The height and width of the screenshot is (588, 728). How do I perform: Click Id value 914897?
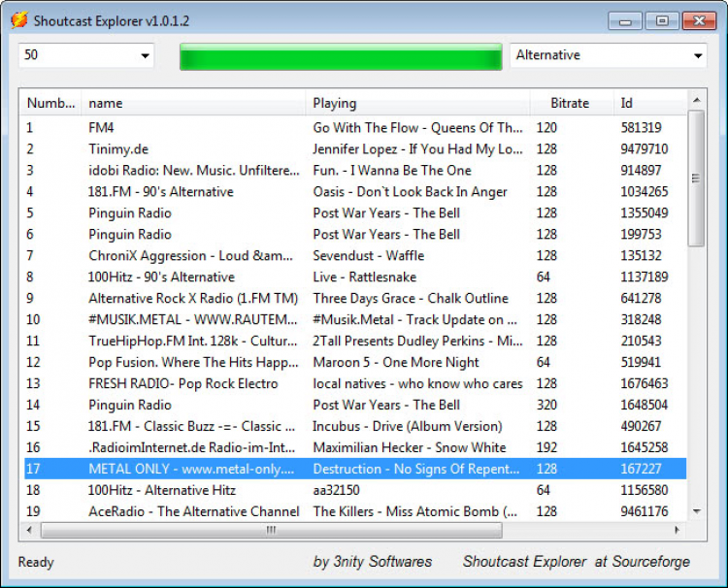click(641, 171)
